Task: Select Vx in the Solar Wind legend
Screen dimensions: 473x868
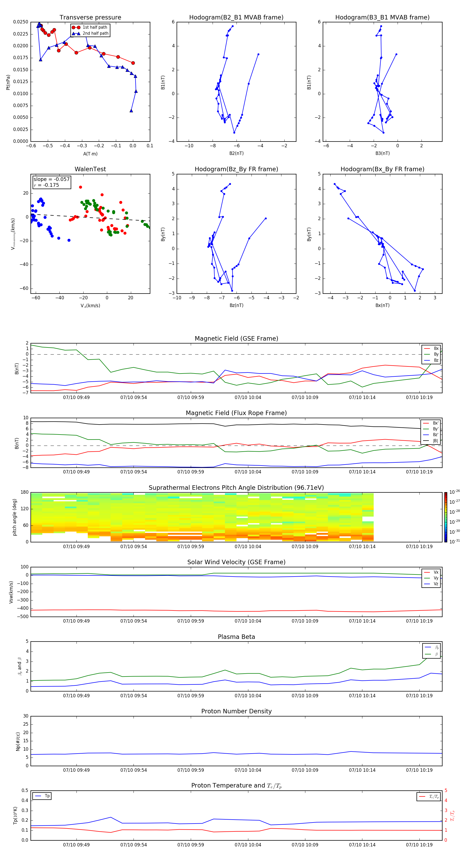Action: tap(431, 572)
